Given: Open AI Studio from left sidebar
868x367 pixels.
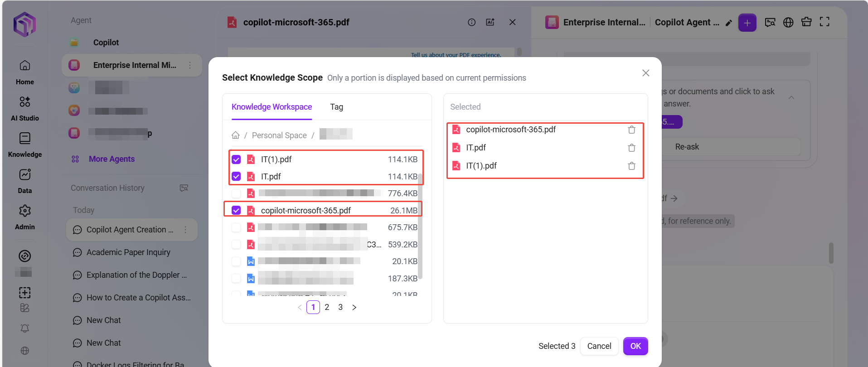Looking at the screenshot, I should [25, 108].
